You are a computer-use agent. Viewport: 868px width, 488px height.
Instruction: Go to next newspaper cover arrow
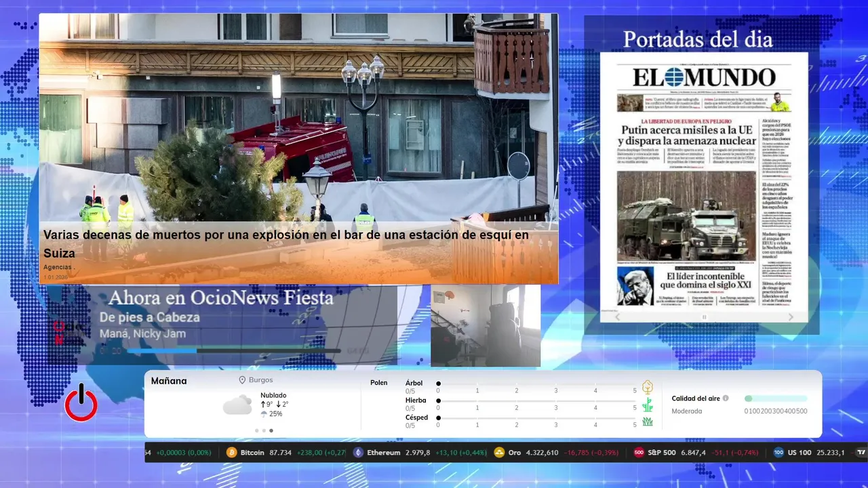click(x=790, y=317)
